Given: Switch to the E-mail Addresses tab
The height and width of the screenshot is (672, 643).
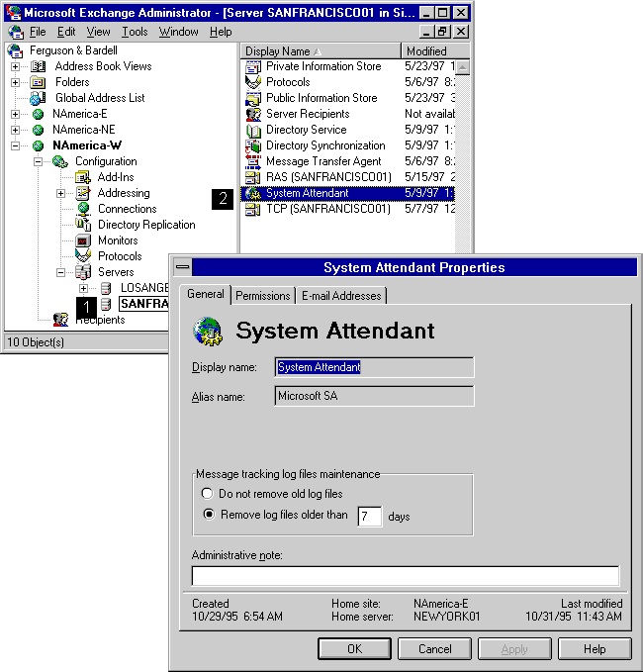Looking at the screenshot, I should tap(341, 296).
